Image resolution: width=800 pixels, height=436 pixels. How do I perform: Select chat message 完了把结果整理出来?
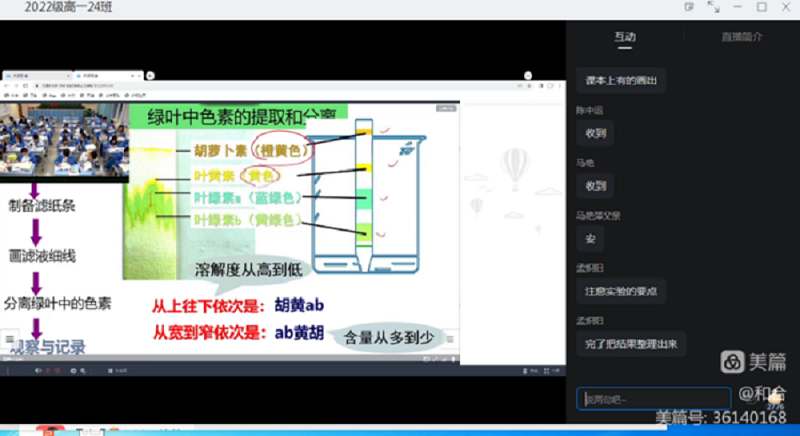pyautogui.click(x=630, y=344)
